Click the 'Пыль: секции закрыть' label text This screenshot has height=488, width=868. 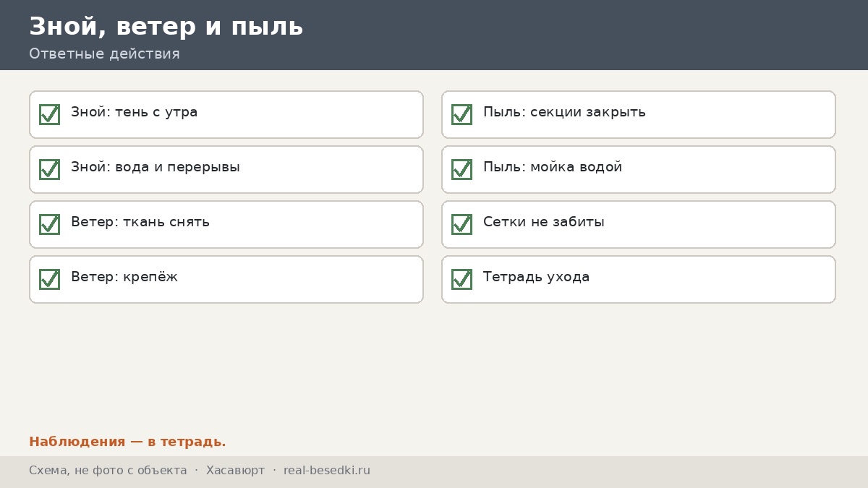click(564, 112)
